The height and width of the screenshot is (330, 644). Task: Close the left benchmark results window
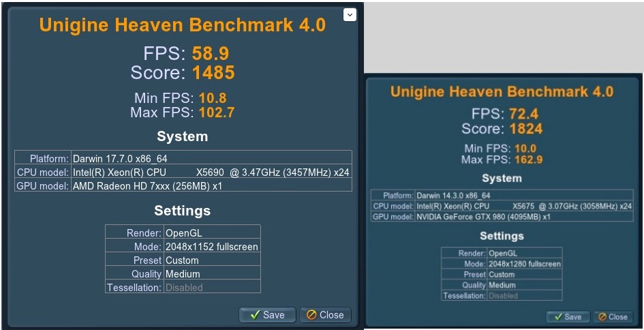[x=325, y=315]
